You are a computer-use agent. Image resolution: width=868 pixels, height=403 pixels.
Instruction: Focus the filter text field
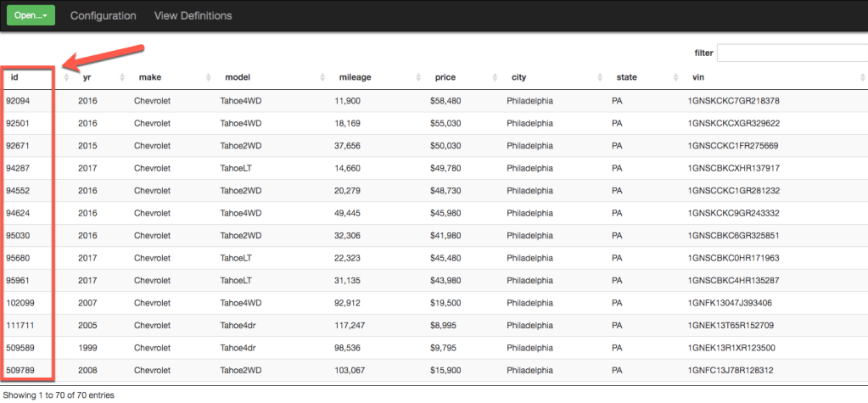[792, 53]
